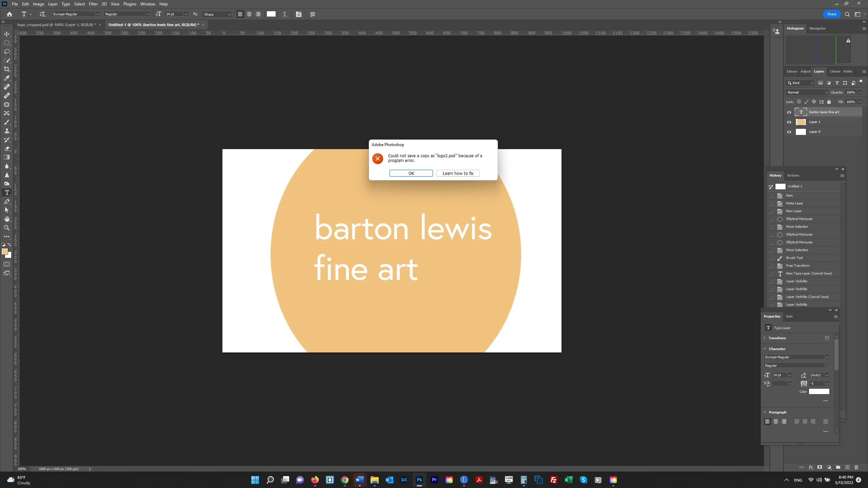The height and width of the screenshot is (488, 868).
Task: Open the anti-aliasing Sharp dropdown
Action: pyautogui.click(x=217, y=14)
